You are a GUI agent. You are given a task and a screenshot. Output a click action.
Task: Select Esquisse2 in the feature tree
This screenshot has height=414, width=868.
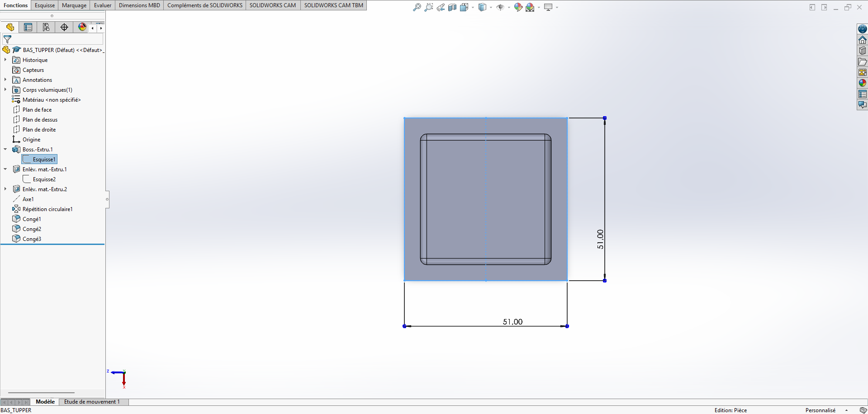tap(44, 179)
